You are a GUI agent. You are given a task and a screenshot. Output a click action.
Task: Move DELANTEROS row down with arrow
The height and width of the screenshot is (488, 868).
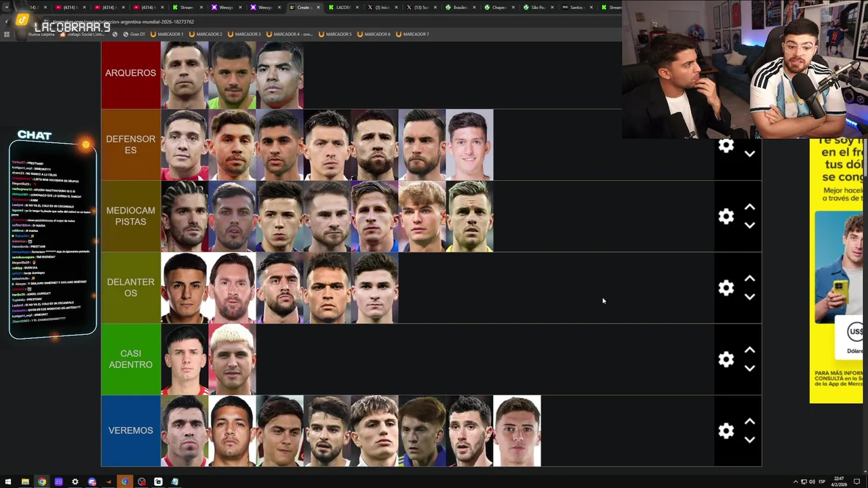coord(749,297)
